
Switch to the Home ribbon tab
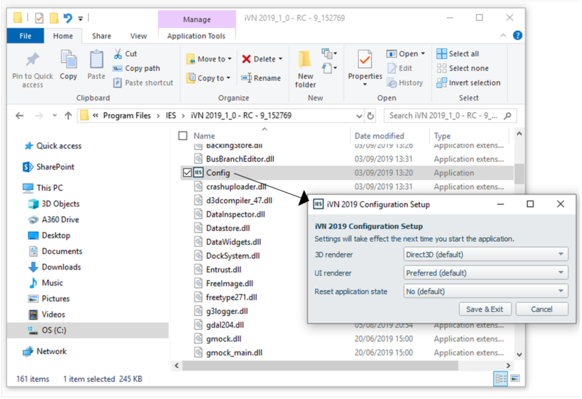[x=63, y=36]
